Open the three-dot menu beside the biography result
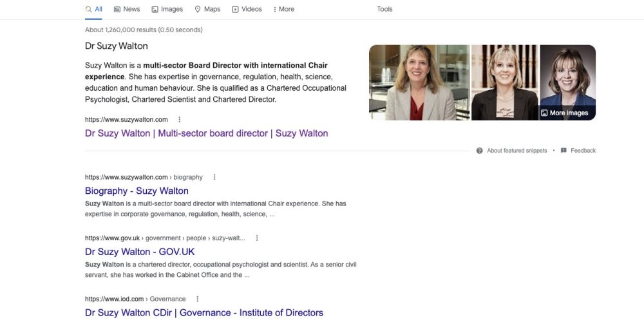 coord(214,177)
